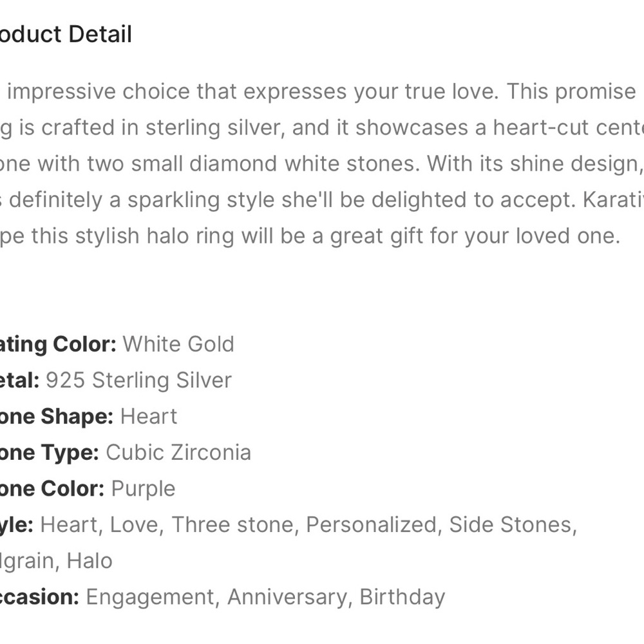Click the Three stone style term
This screenshot has width=644, height=644.
pyautogui.click(x=233, y=525)
